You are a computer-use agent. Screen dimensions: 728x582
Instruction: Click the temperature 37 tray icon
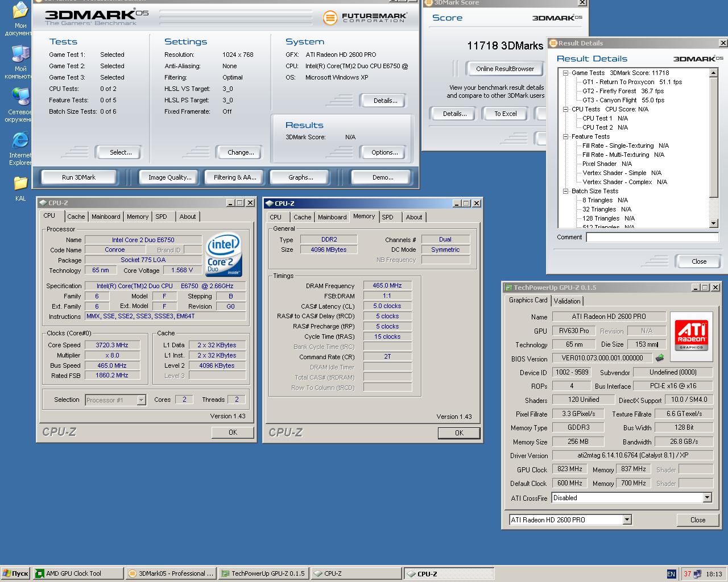point(688,574)
